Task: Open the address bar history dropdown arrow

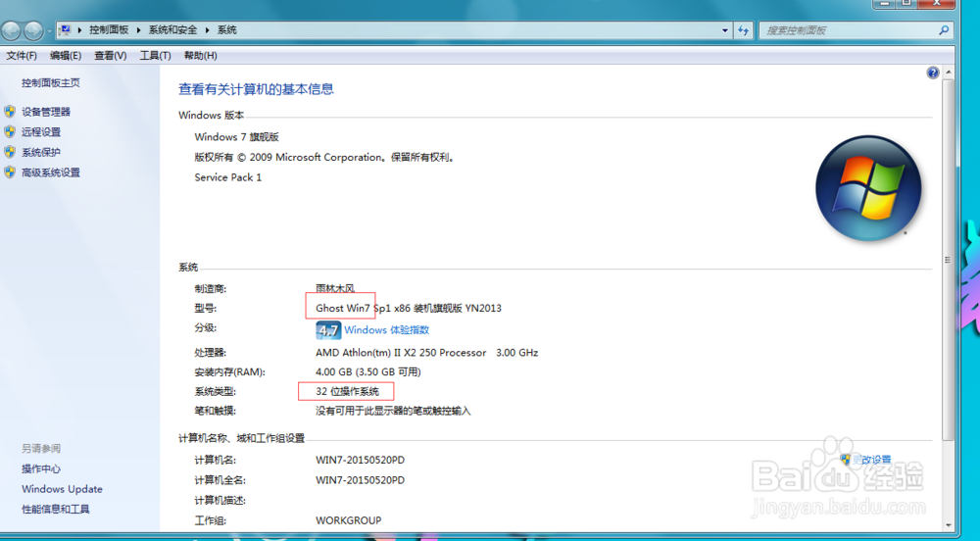Action: point(725,30)
